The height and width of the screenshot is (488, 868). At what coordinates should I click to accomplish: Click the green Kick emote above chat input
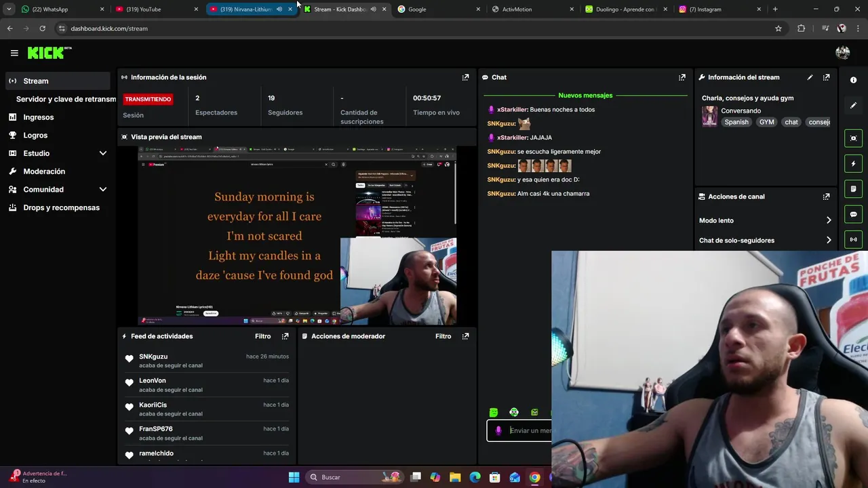pyautogui.click(x=494, y=412)
